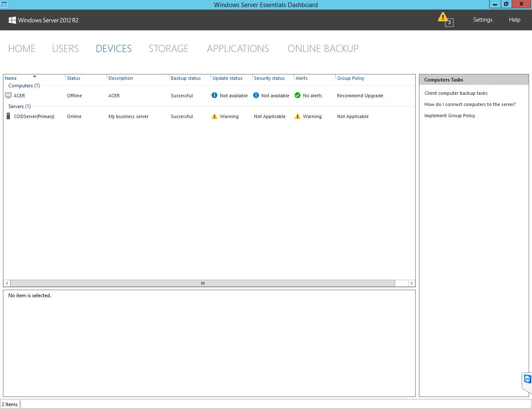Sort the list by Name column
This screenshot has width=532, height=409.
(x=34, y=78)
